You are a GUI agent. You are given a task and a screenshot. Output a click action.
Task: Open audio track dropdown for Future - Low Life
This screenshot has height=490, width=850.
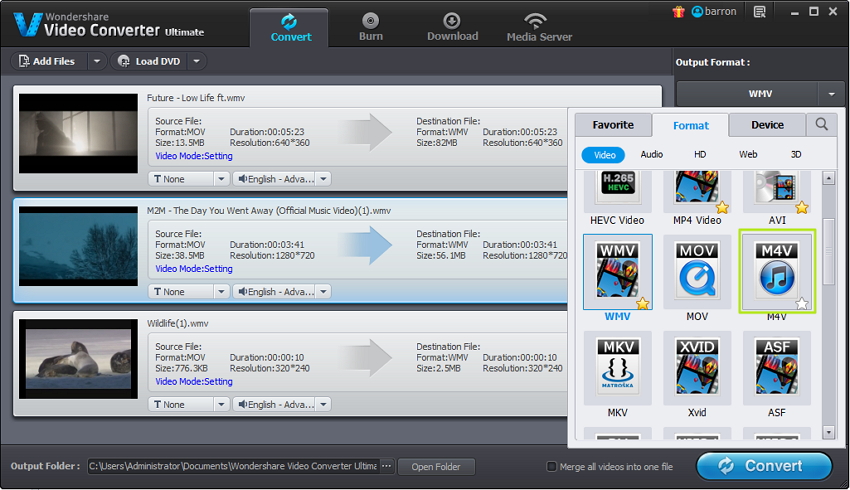pyautogui.click(x=323, y=179)
